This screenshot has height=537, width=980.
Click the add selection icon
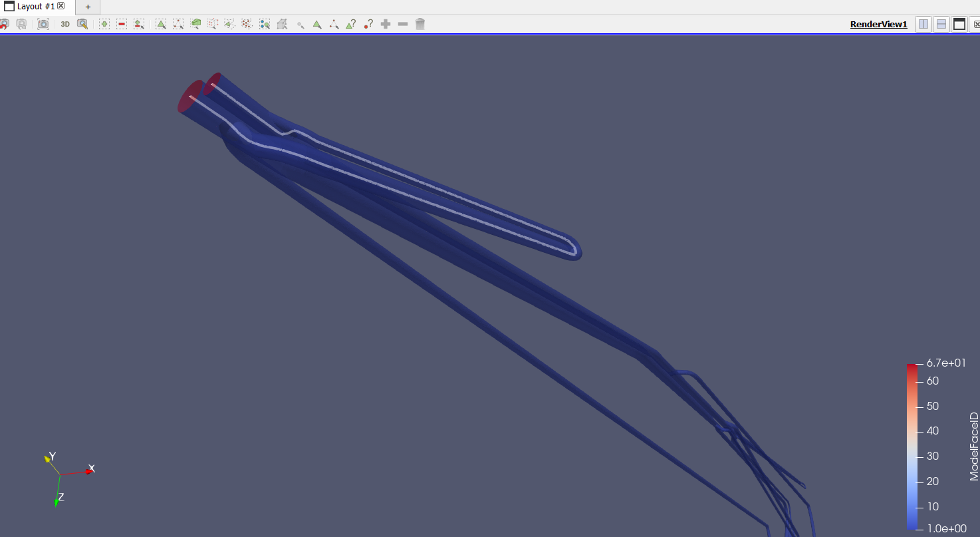[104, 24]
